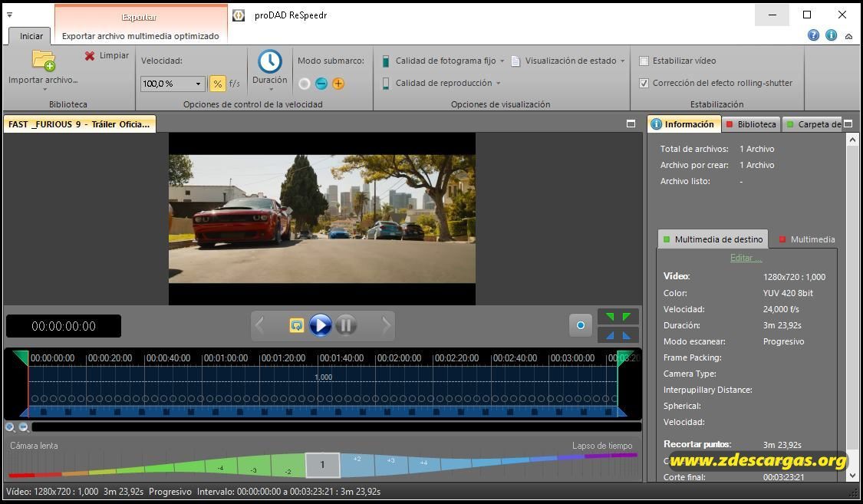Switch to the Carpeta de tab
Image resolution: width=863 pixels, height=504 pixels.
812,124
